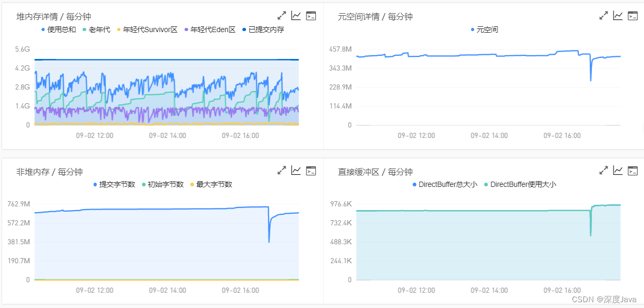This screenshot has width=644, height=308.
Task: Expand the 元空间详情 panel to fullscreen
Action: [604, 16]
